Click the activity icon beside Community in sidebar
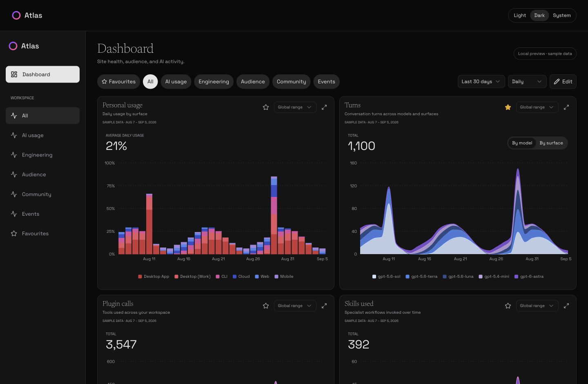 click(x=14, y=194)
